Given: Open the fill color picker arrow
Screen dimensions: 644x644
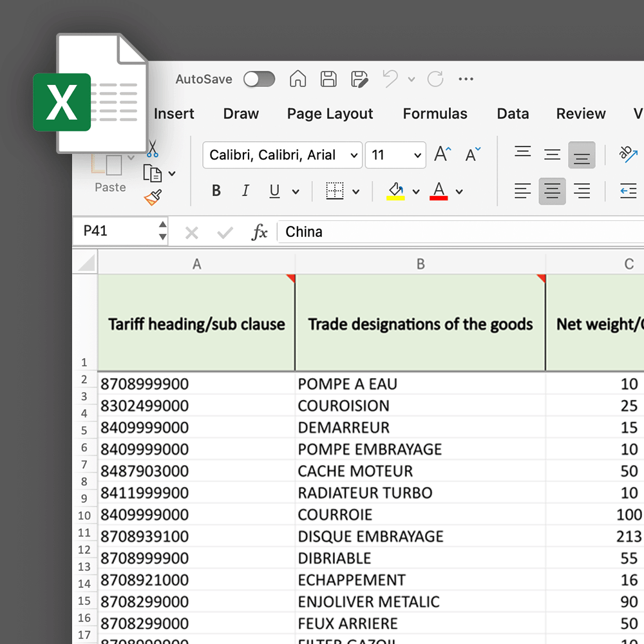Looking at the screenshot, I should pyautogui.click(x=416, y=191).
